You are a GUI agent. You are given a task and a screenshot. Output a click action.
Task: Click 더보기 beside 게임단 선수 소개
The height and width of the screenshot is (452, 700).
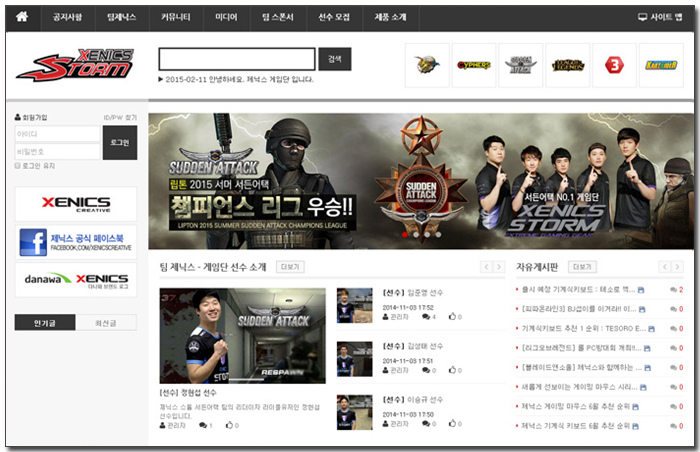pos(290,267)
